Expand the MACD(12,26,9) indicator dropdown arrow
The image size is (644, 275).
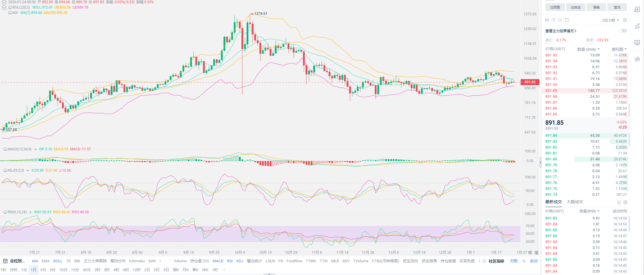click(35, 149)
